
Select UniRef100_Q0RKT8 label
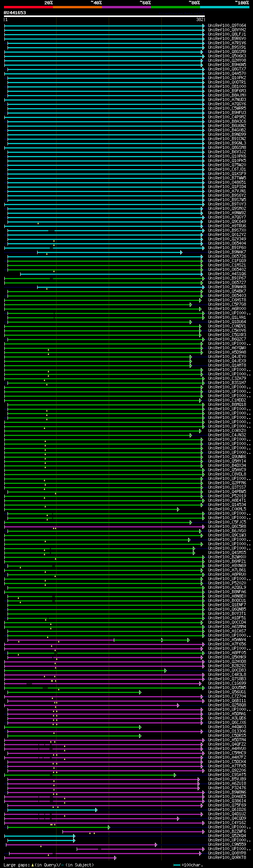click(227, 858)
